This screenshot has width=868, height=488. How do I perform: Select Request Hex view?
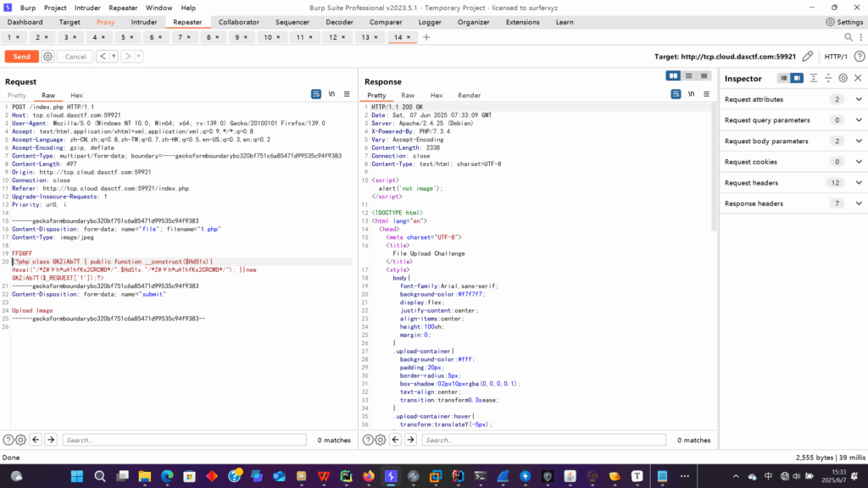click(76, 95)
